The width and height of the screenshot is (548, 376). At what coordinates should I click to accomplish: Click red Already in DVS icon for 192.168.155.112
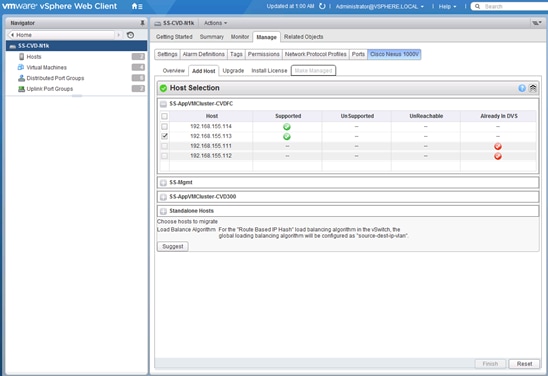498,156
